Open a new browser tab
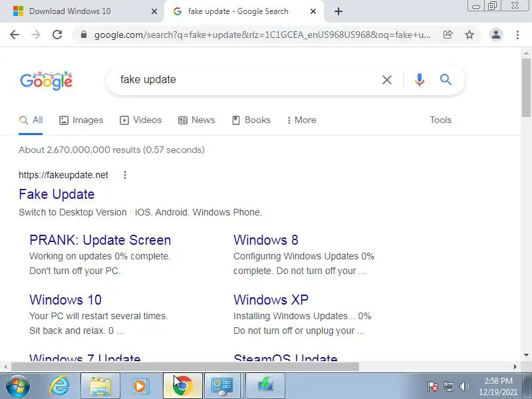 [x=338, y=11]
